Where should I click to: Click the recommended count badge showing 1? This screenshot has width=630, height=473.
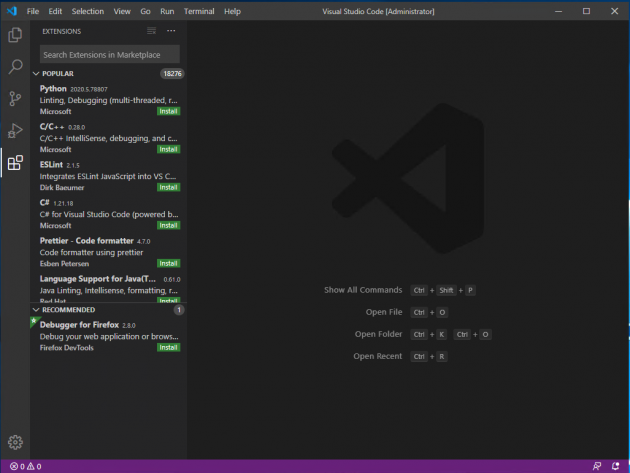(x=179, y=310)
